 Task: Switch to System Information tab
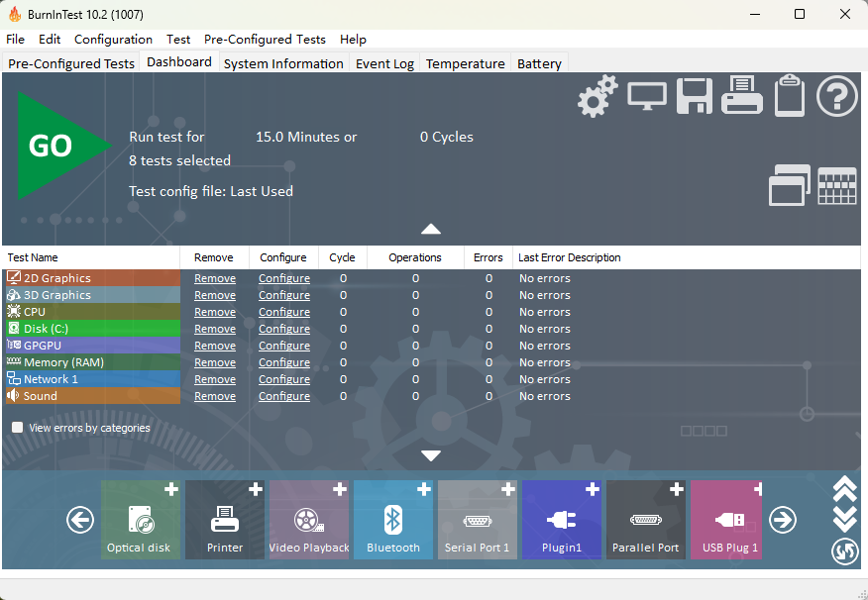(283, 63)
